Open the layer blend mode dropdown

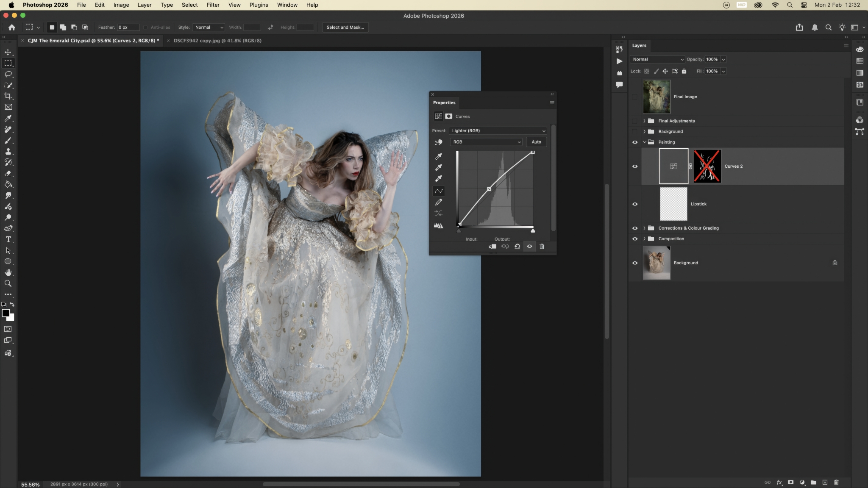coord(657,59)
